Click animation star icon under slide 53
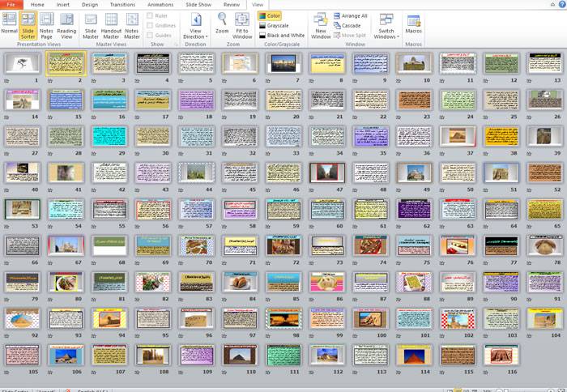Screen dimensions: 567x392 6,227
